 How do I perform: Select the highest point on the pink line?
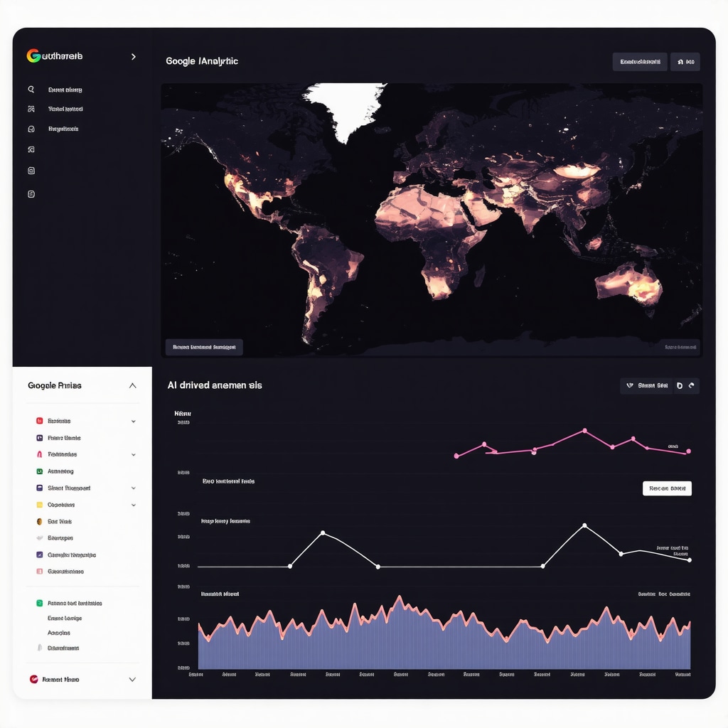pos(585,431)
